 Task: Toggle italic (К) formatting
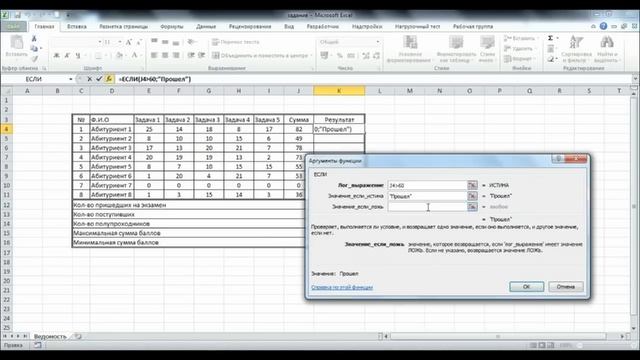pyautogui.click(x=67, y=56)
